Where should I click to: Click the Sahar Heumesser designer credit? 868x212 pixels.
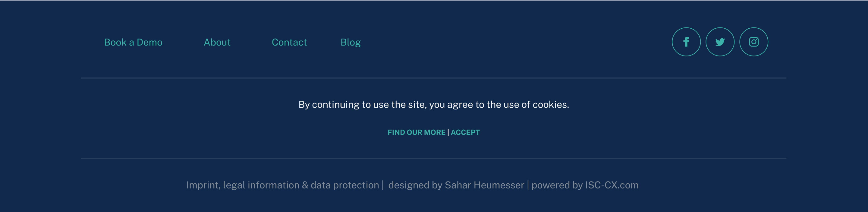click(484, 185)
